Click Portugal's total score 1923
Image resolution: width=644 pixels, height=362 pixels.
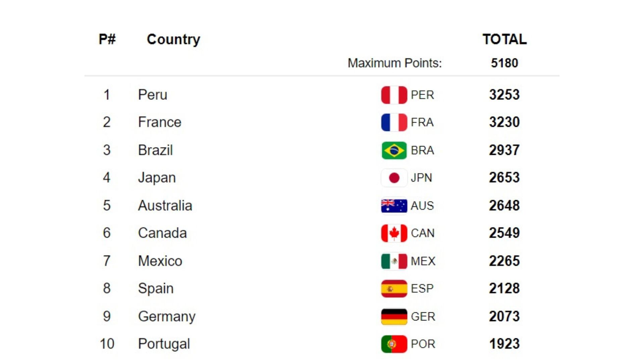(x=504, y=344)
